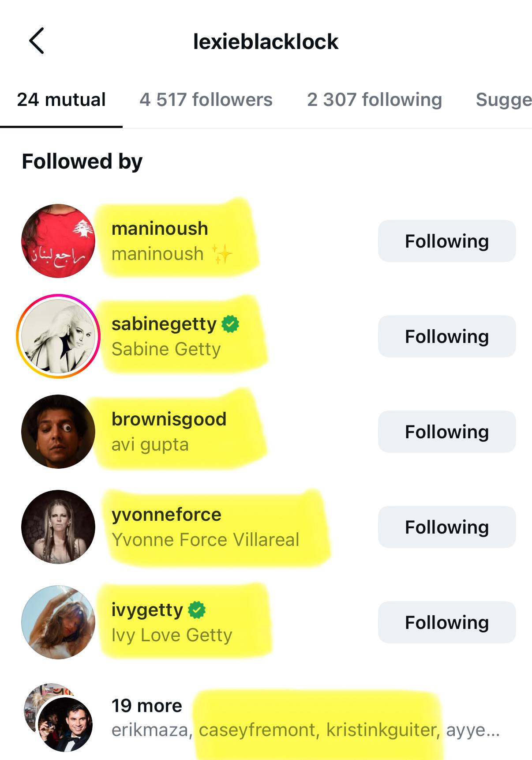The width and height of the screenshot is (532, 760).
Task: Open sabinegetty's story avatar
Action: pyautogui.click(x=58, y=336)
